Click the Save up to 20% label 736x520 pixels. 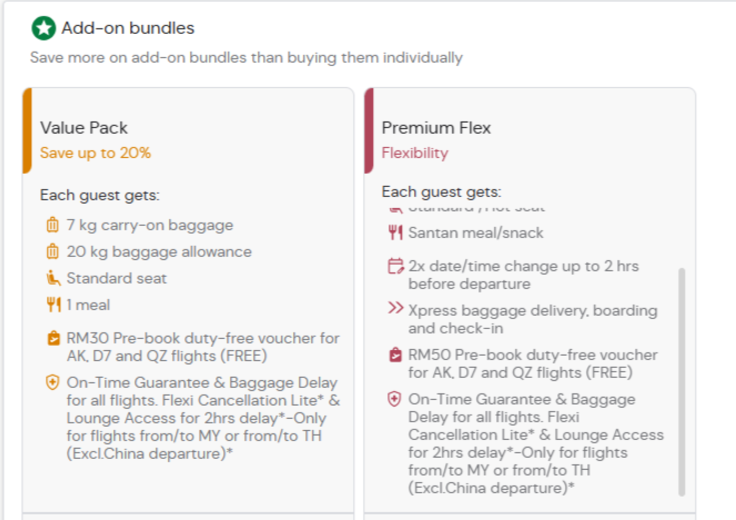(95, 153)
